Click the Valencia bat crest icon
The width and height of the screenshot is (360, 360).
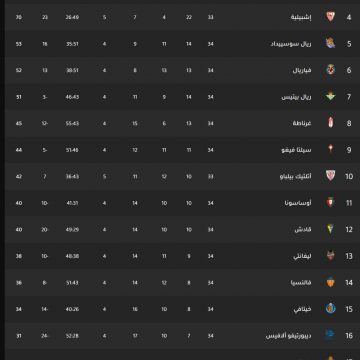[x=330, y=282]
